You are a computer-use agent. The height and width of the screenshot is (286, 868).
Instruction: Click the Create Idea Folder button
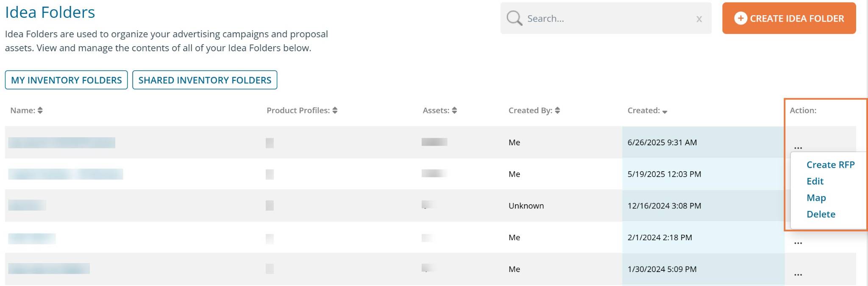coord(789,18)
